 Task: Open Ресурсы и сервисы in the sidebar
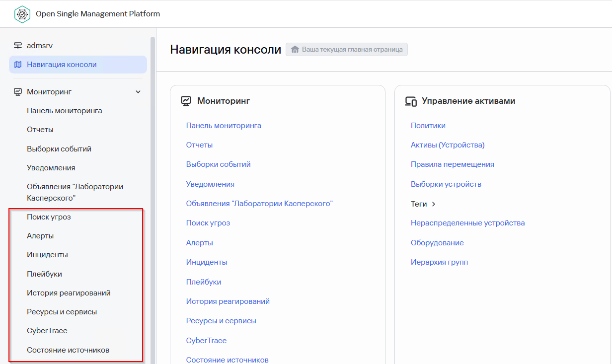pyautogui.click(x=62, y=312)
